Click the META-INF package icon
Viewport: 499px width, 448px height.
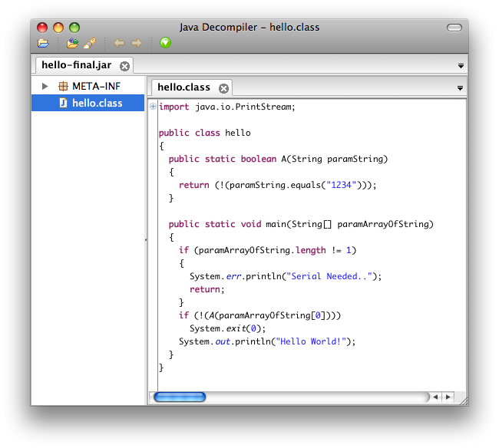coord(63,86)
